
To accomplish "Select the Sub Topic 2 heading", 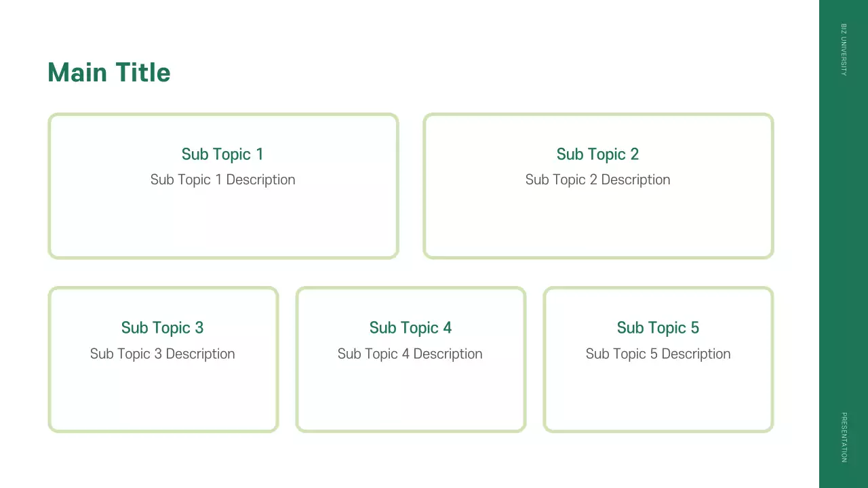I will pyautogui.click(x=597, y=155).
